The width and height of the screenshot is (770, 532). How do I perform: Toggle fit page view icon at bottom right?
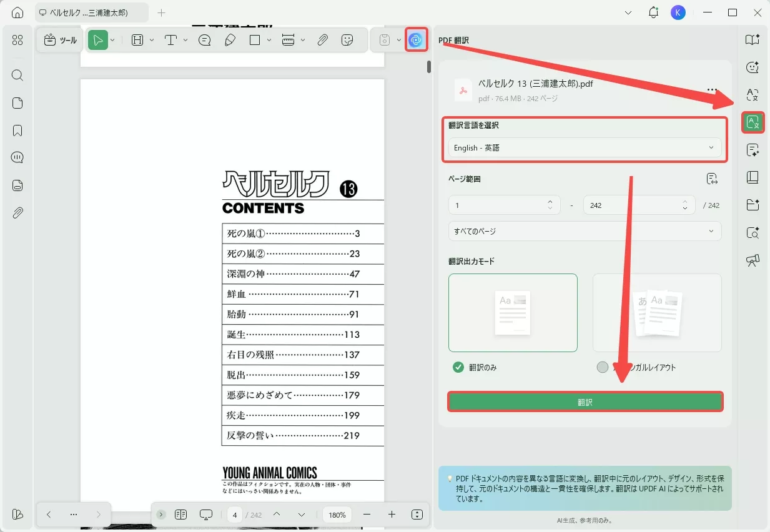coord(417,515)
